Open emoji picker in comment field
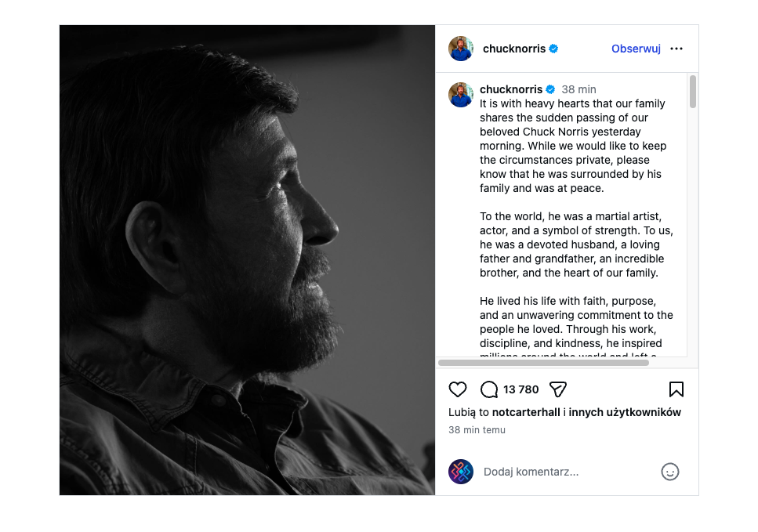The height and width of the screenshot is (532, 758). pos(669,472)
